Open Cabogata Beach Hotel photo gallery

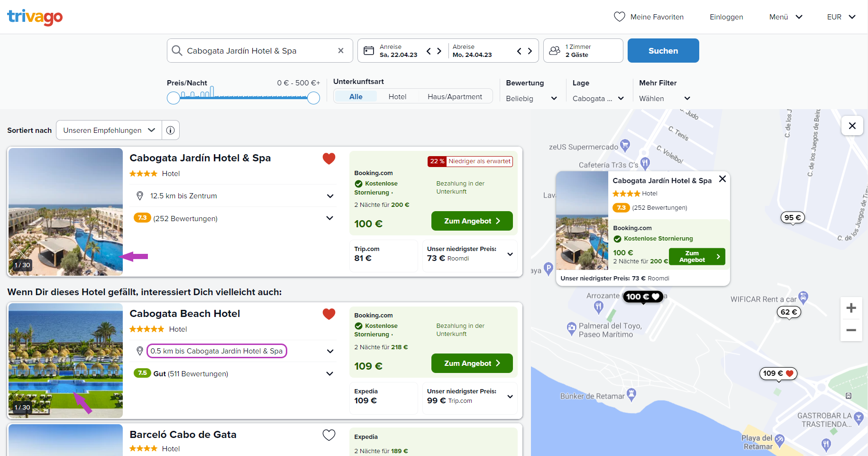click(x=65, y=361)
